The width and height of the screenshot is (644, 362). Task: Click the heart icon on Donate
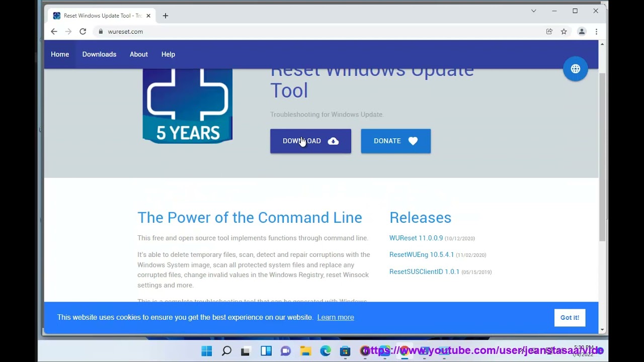coord(413,141)
